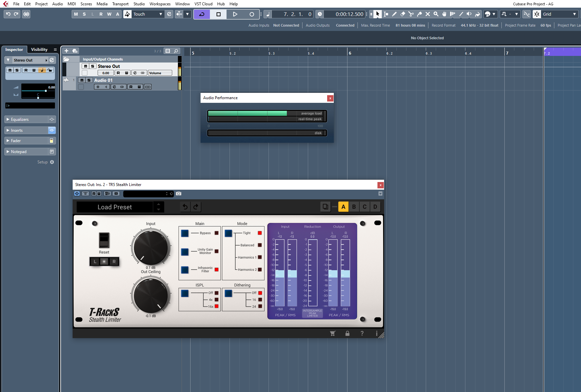581x392 pixels.
Task: Select the Glue tool
Action: coord(419,14)
